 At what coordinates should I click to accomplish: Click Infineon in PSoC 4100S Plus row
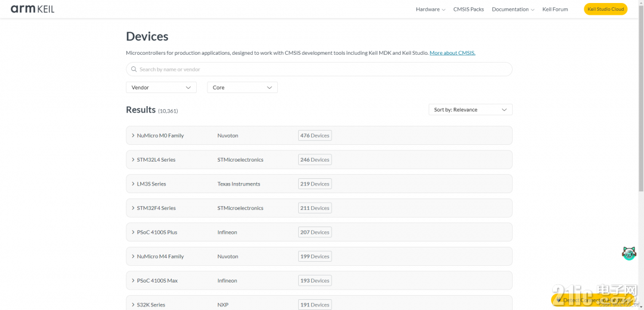point(227,232)
